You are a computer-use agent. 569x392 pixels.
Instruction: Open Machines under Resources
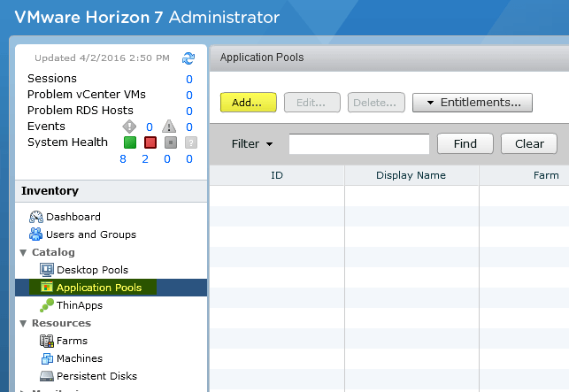tap(80, 358)
